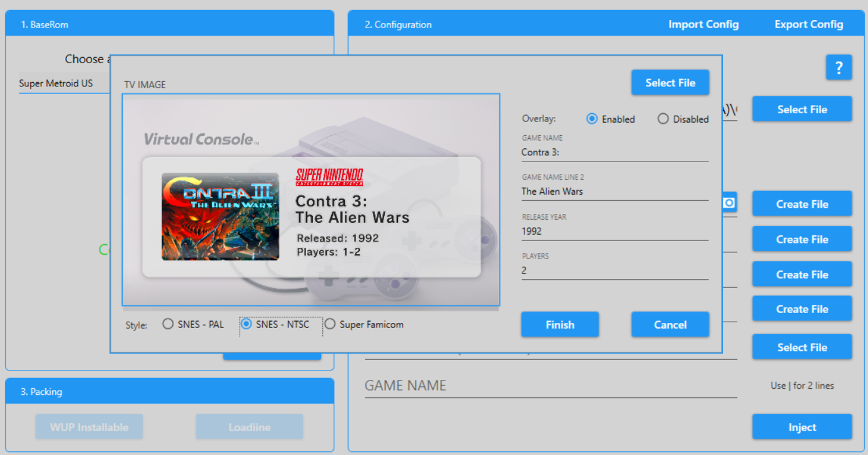Select the SNES - NTSC style
Viewport: 868px width, 455px height.
tap(247, 324)
